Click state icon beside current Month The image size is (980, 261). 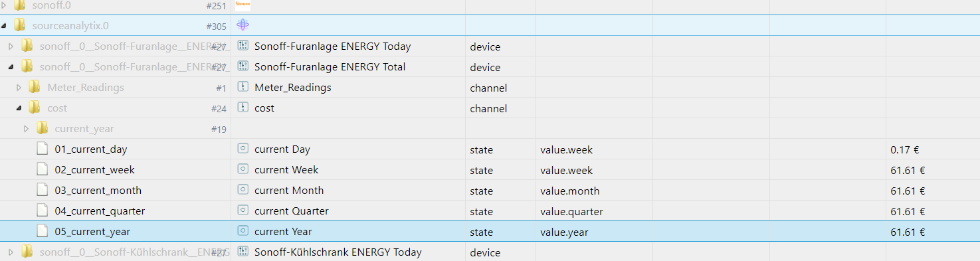(243, 190)
